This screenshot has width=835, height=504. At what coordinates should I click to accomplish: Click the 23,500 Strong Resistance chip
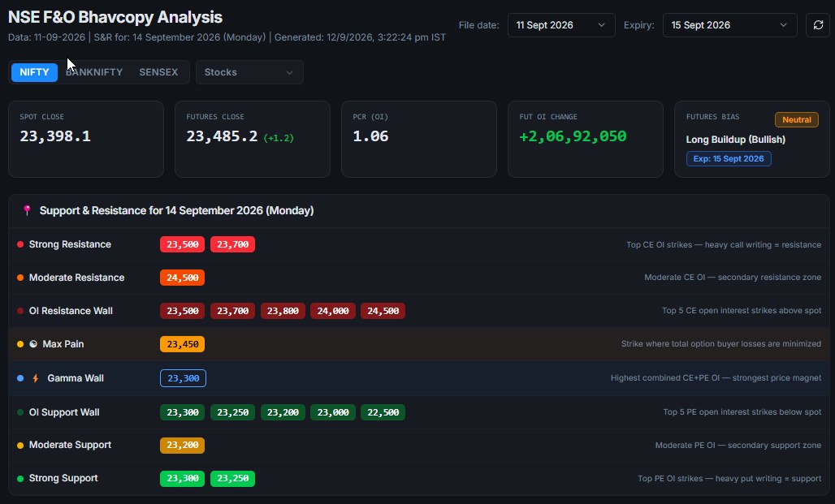point(182,244)
